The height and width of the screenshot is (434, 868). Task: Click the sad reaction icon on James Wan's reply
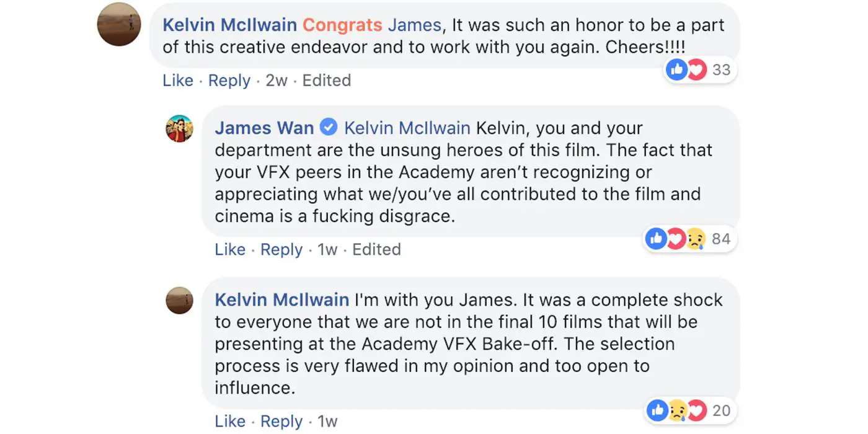[696, 239]
